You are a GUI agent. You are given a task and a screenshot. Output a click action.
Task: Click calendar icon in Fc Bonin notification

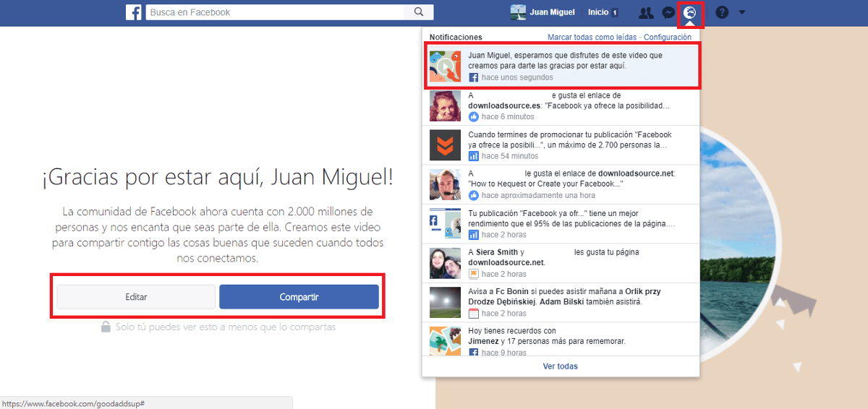[474, 313]
